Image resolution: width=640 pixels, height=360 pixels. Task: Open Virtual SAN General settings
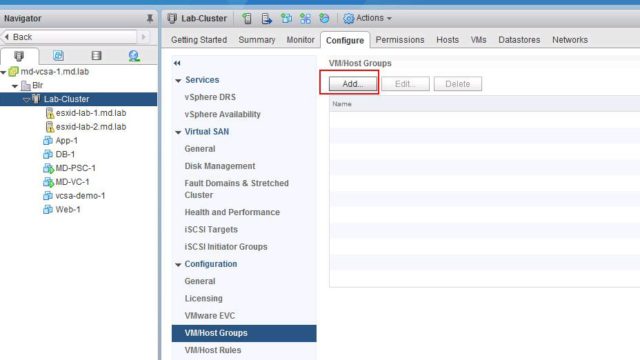click(200, 149)
